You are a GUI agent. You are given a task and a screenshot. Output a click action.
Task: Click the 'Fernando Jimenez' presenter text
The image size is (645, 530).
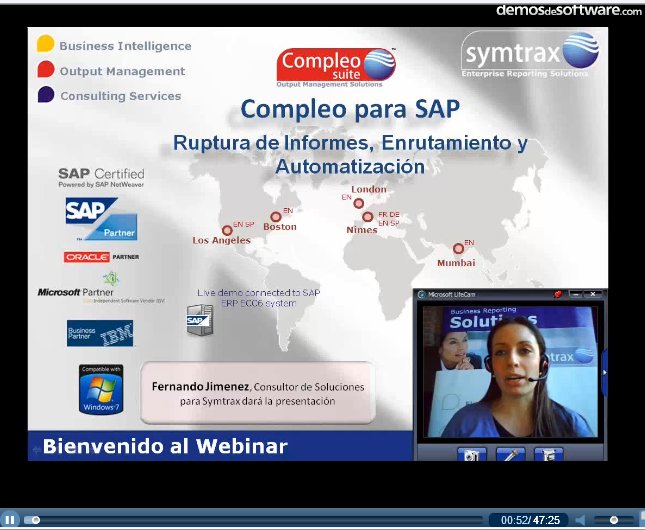point(200,387)
